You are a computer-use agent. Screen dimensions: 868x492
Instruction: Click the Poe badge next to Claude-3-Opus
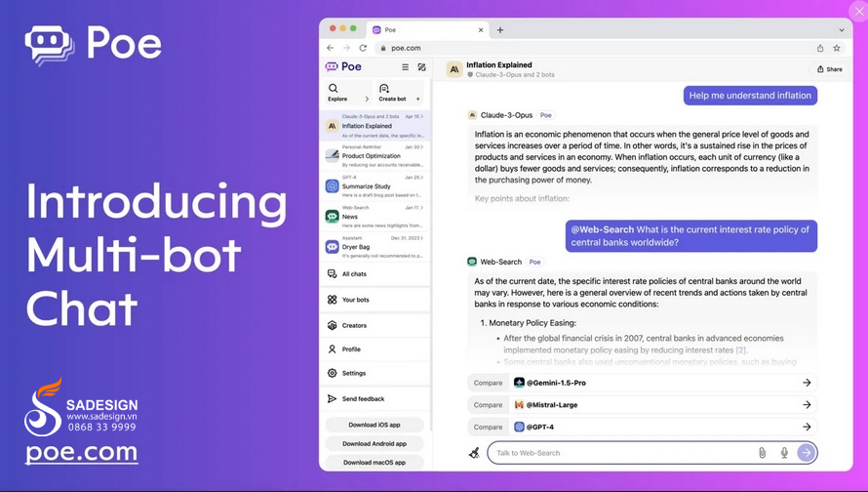tap(546, 115)
